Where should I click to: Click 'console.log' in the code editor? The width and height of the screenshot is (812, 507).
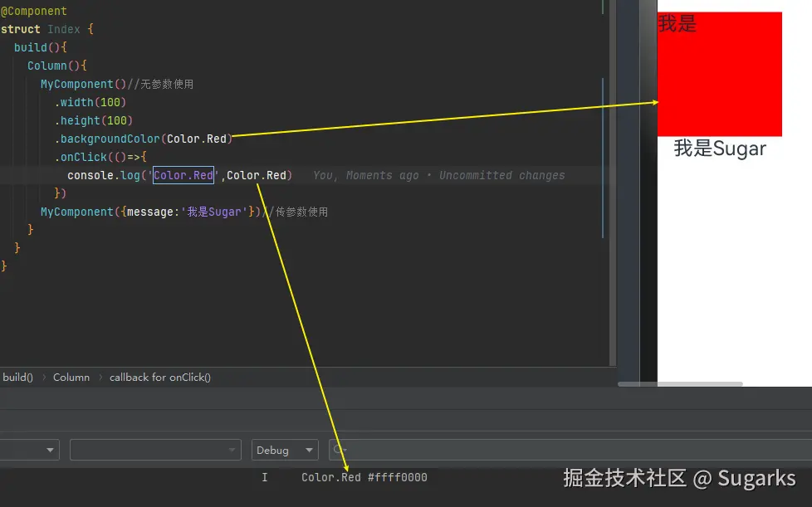[x=104, y=175]
